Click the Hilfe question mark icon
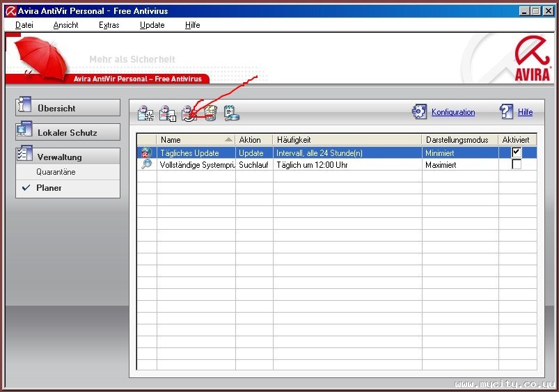559x392 pixels. [x=506, y=111]
